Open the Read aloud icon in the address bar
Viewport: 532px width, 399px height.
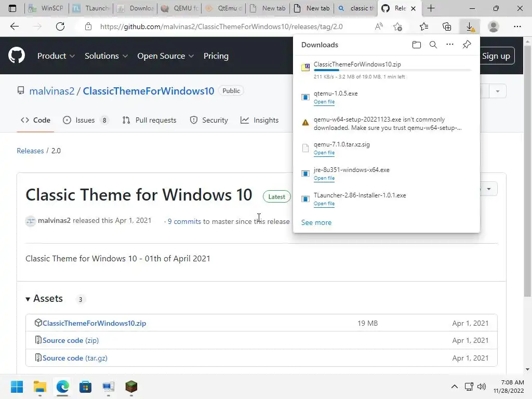pyautogui.click(x=379, y=26)
